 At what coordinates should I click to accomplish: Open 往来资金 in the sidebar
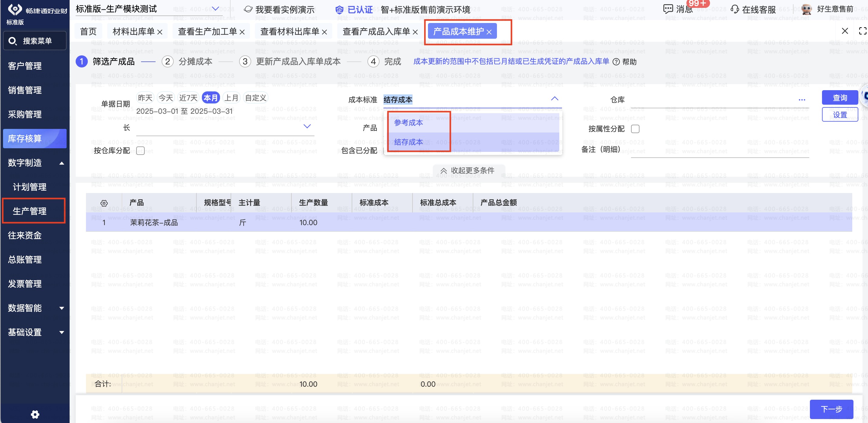tap(25, 236)
